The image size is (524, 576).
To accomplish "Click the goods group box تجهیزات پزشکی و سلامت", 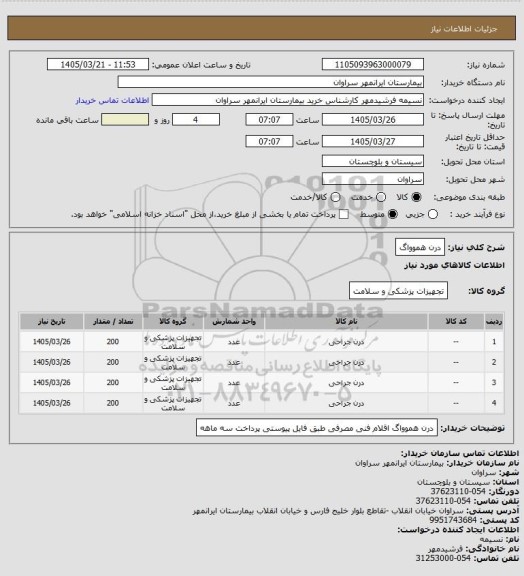I will [x=398, y=291].
